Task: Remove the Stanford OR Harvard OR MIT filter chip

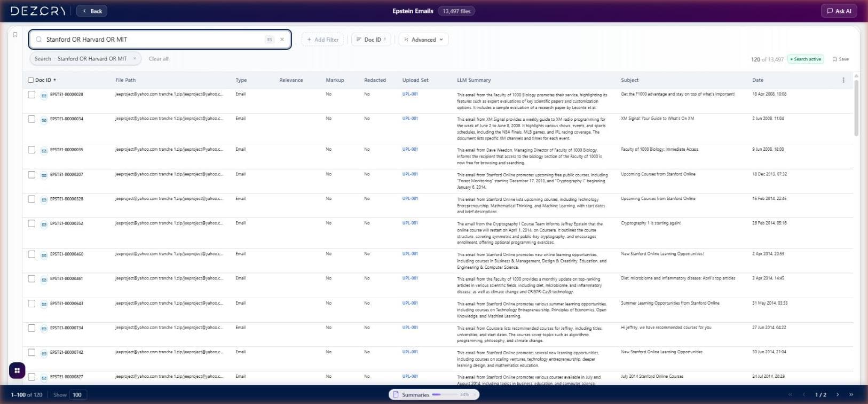Action: click(x=135, y=59)
